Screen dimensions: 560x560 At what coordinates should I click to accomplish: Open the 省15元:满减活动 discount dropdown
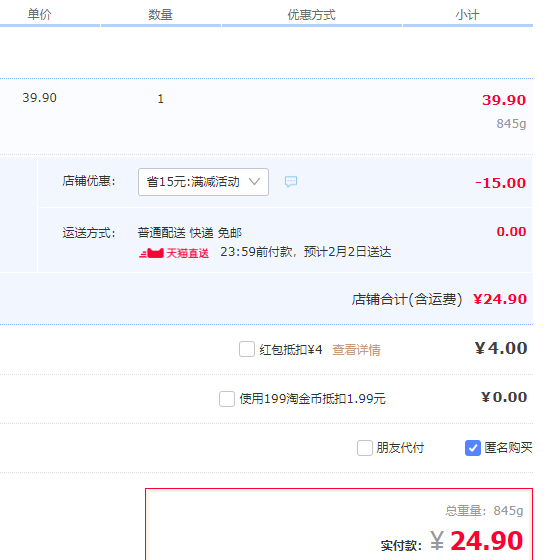pyautogui.click(x=203, y=182)
